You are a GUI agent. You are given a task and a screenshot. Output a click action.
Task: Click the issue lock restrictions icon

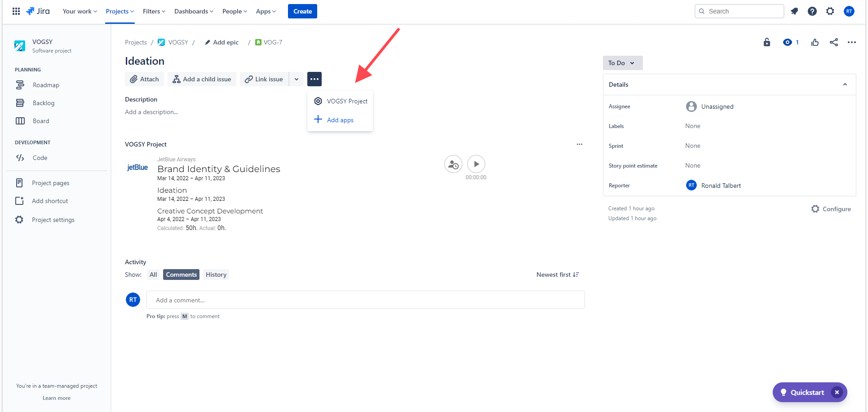767,42
